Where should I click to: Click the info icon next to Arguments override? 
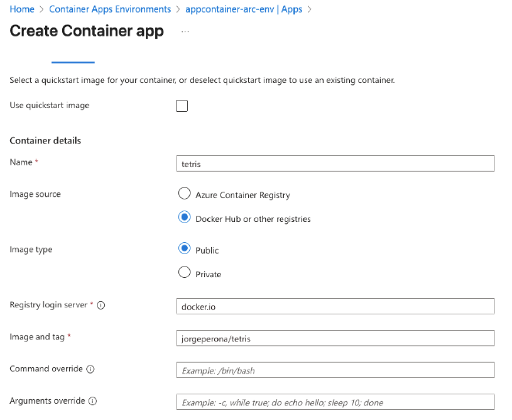pyautogui.click(x=92, y=401)
